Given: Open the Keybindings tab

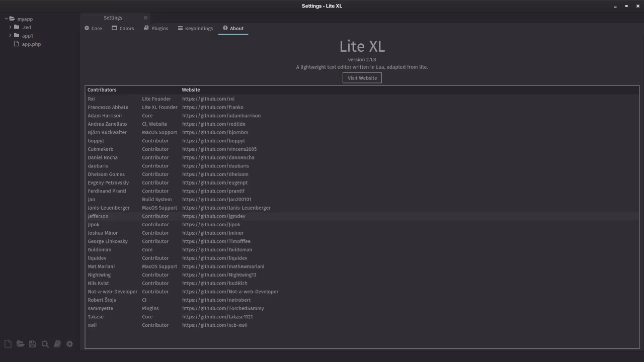Looking at the screenshot, I should [195, 28].
